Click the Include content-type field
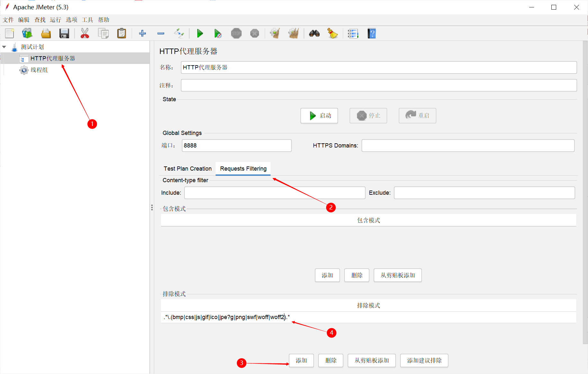This screenshot has width=588, height=374. [275, 193]
